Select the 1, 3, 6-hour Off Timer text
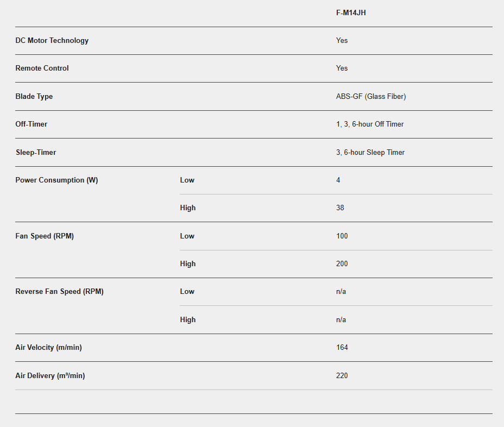Image resolution: width=504 pixels, height=427 pixels. tap(370, 124)
